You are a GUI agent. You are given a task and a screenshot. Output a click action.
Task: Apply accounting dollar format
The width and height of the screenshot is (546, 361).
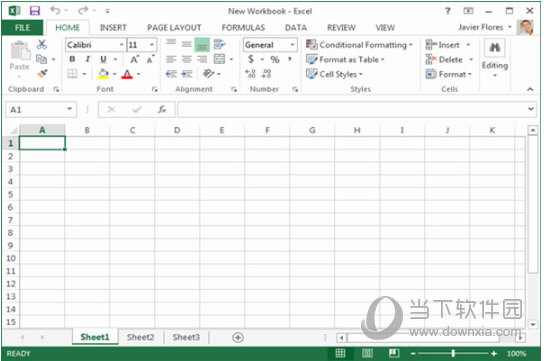click(x=251, y=59)
